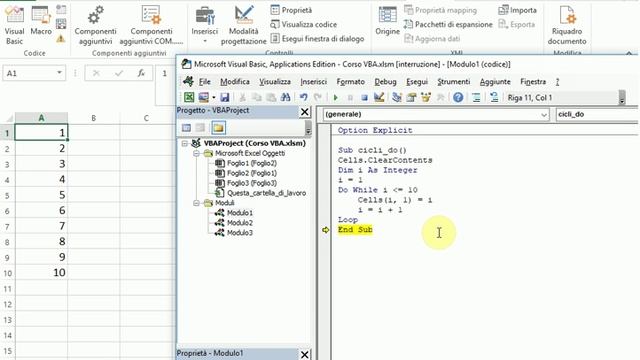Run the macro with green play icon
The image size is (640, 360).
336,98
